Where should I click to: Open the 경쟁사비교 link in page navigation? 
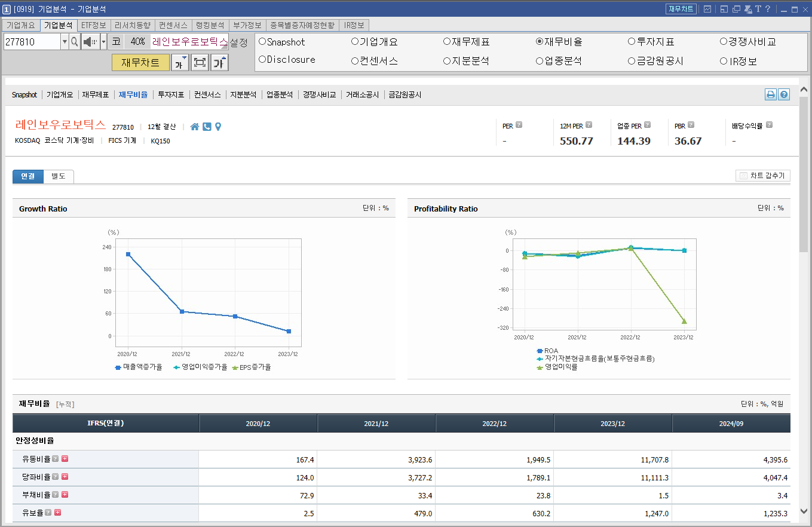(319, 95)
